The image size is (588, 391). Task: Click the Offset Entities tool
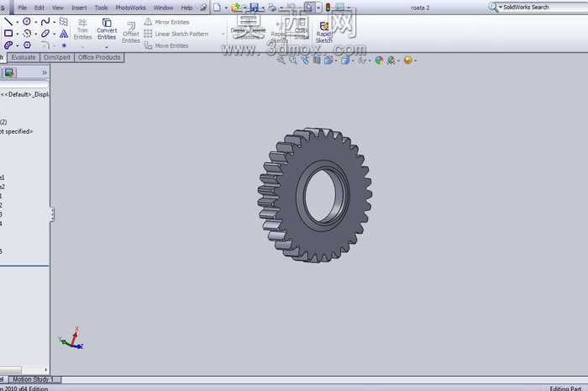pyautogui.click(x=131, y=32)
